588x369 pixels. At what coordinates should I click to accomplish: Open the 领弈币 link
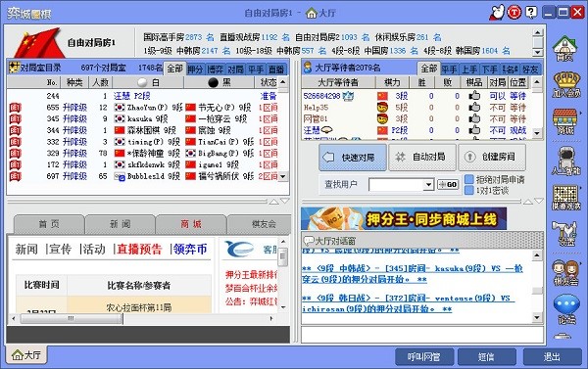click(190, 250)
